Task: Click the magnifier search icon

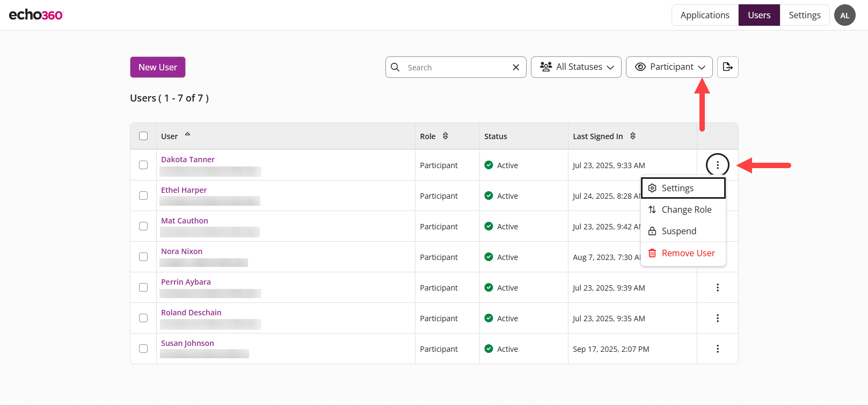Action: point(395,67)
